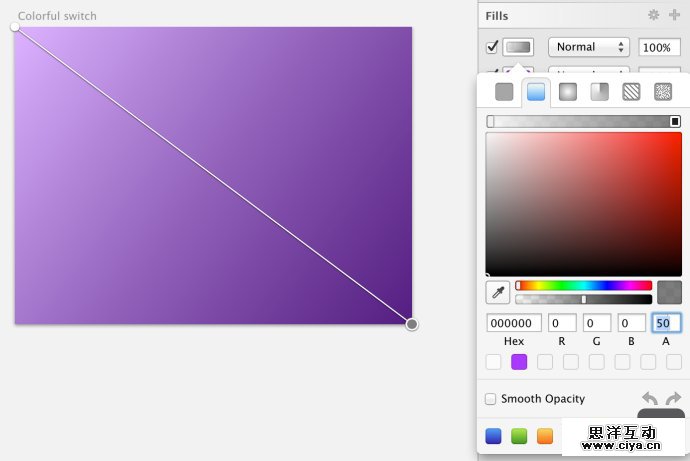Click the Hex color value field

pos(514,323)
